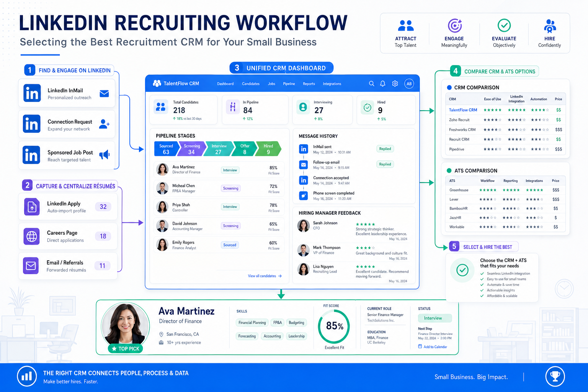
Task: Select the Offer 8 pipeline stage
Action: pyautogui.click(x=245, y=149)
